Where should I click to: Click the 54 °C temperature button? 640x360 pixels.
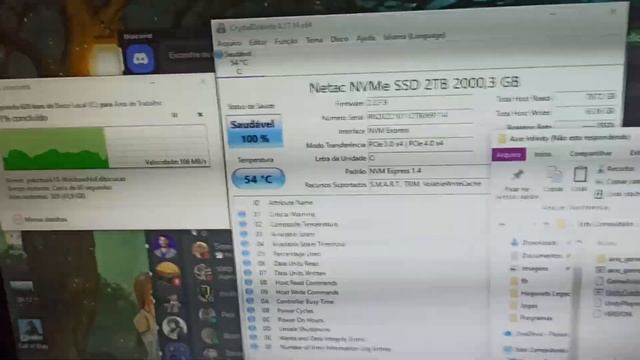(x=258, y=179)
